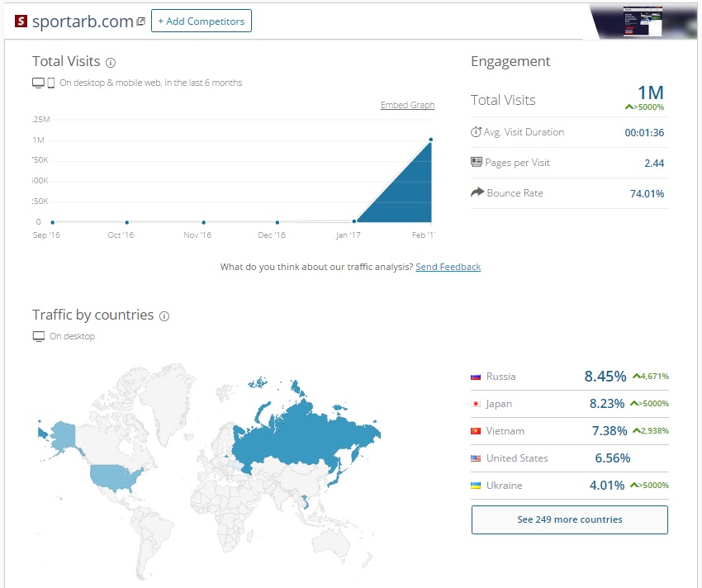The image size is (702, 588).
Task: Click the Total Visits info icon
Action: (110, 63)
